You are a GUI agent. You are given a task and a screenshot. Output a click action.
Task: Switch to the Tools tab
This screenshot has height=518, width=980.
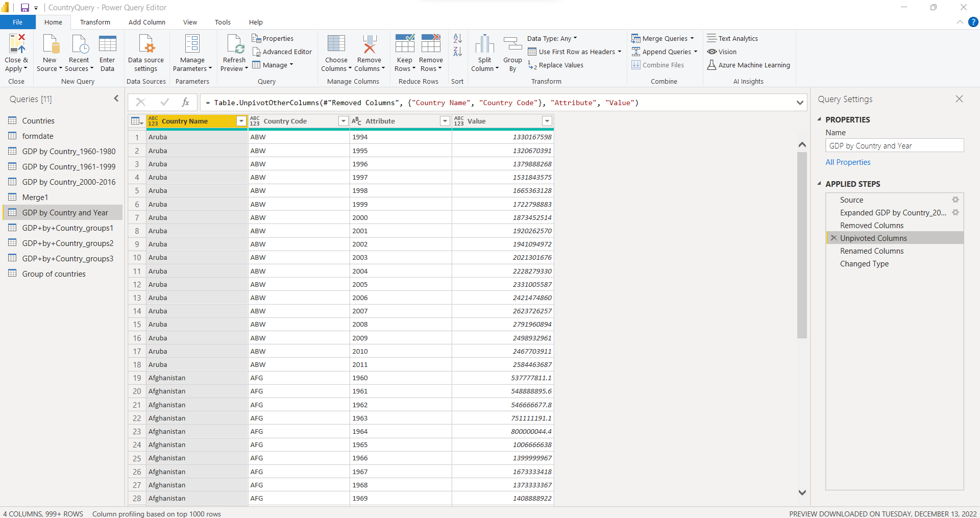[223, 22]
